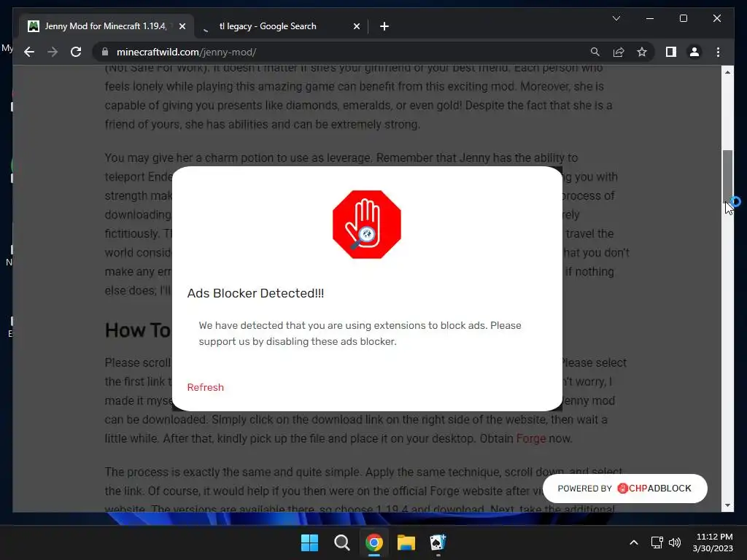Viewport: 747px width, 560px height.
Task: Open File Explorer from the taskbar
Action: click(406, 542)
